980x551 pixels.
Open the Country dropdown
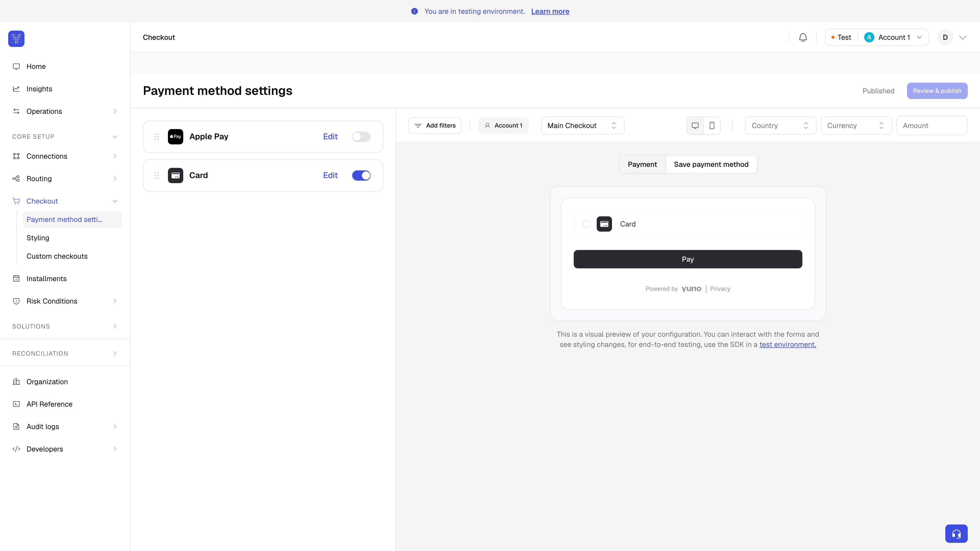pos(780,126)
